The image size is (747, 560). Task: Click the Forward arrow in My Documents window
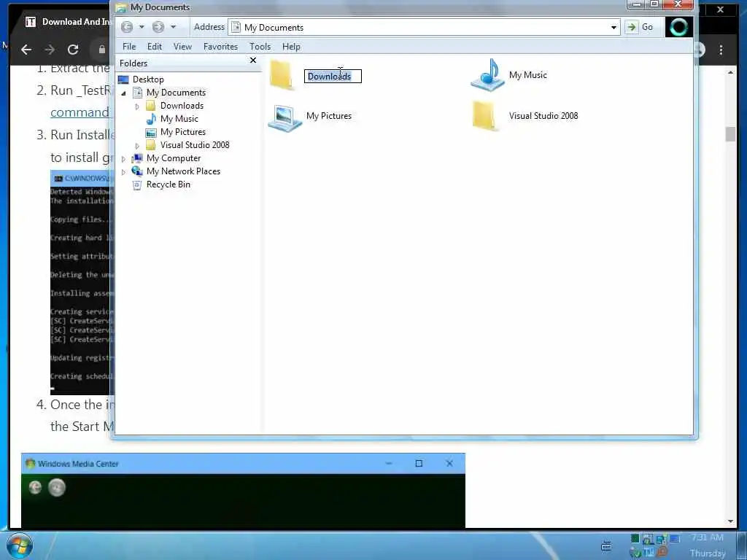(158, 27)
